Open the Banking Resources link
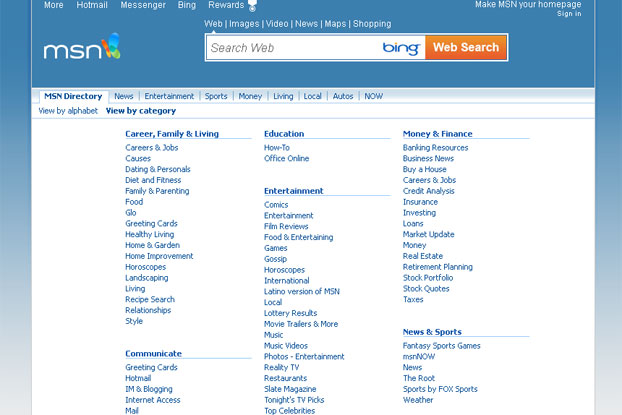The width and height of the screenshot is (622, 415). tap(436, 148)
